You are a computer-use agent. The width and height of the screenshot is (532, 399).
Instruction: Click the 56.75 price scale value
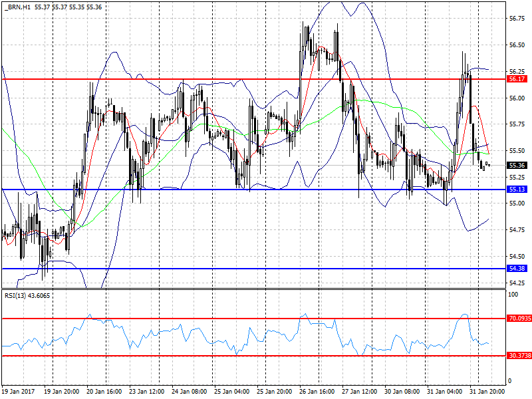517,19
